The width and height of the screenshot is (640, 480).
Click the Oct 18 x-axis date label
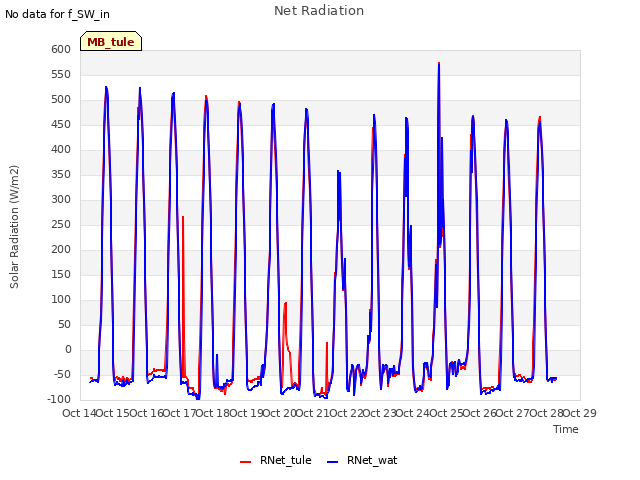[x=213, y=413]
